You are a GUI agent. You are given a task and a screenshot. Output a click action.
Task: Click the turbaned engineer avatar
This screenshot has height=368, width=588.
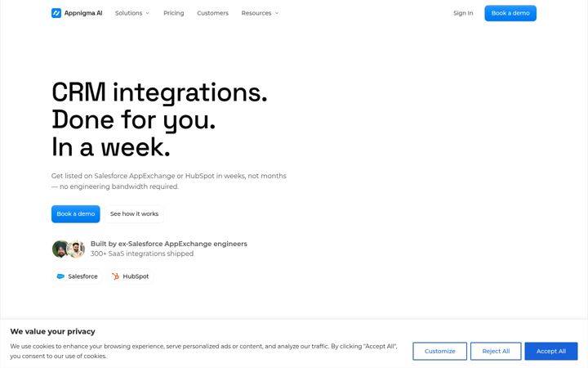click(x=60, y=249)
